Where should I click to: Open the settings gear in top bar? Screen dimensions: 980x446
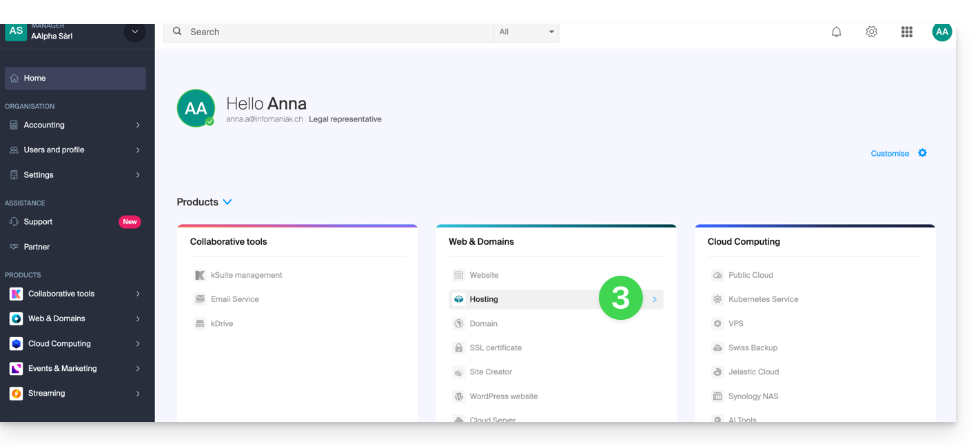872,32
